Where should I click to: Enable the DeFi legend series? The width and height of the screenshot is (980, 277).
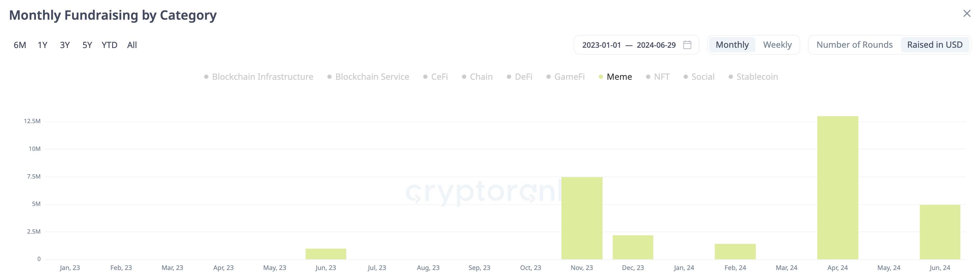point(520,77)
